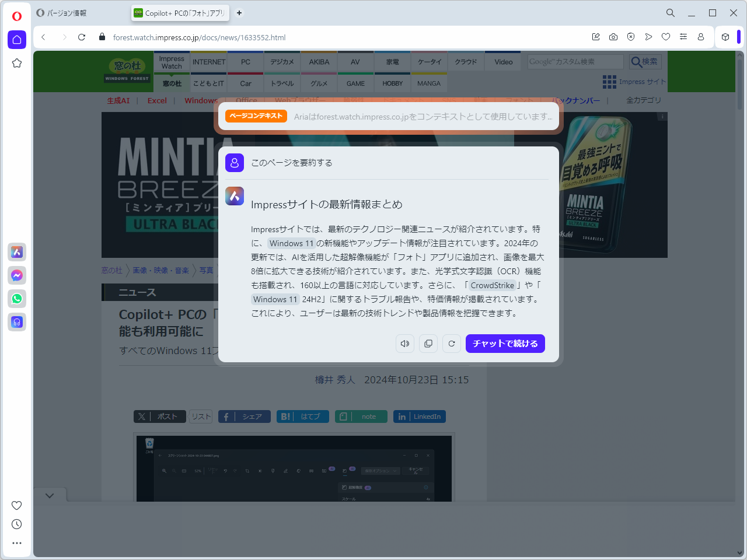Viewport: 747px width, 560px height.
Task: Open History from the sidebar clock icon
Action: coord(16,524)
